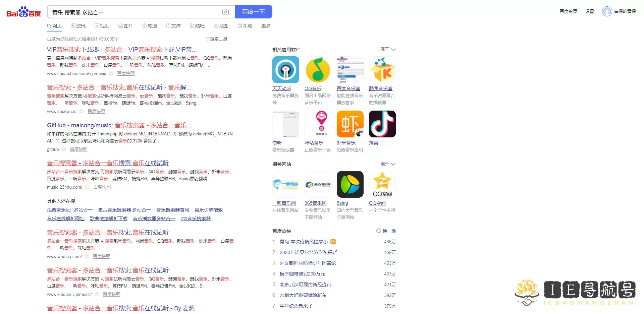Open 搜索工具 filter options

click(217, 39)
